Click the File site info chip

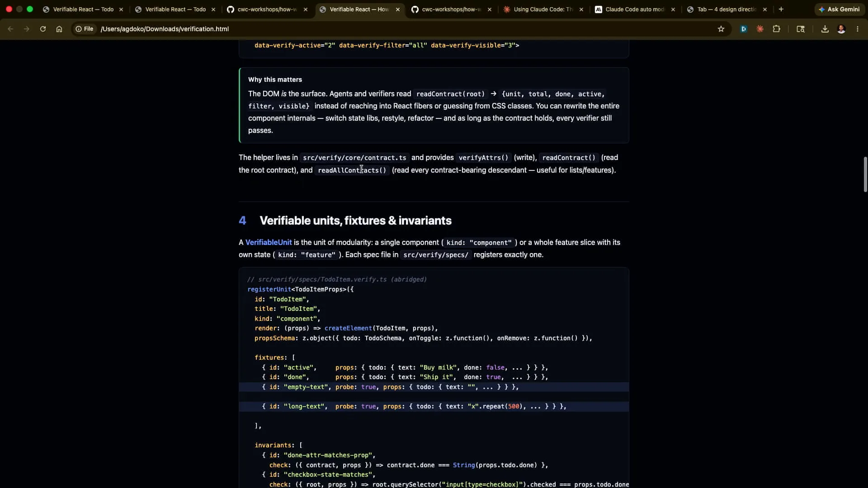85,29
